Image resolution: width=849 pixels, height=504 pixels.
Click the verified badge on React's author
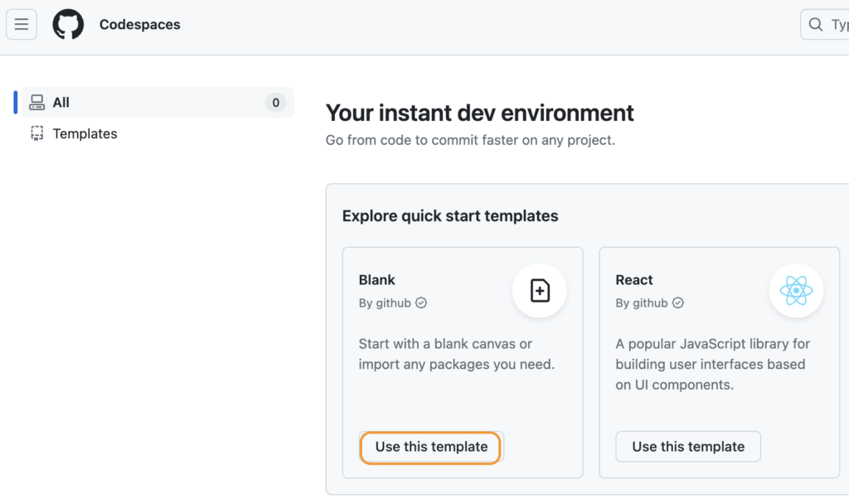[x=678, y=303]
